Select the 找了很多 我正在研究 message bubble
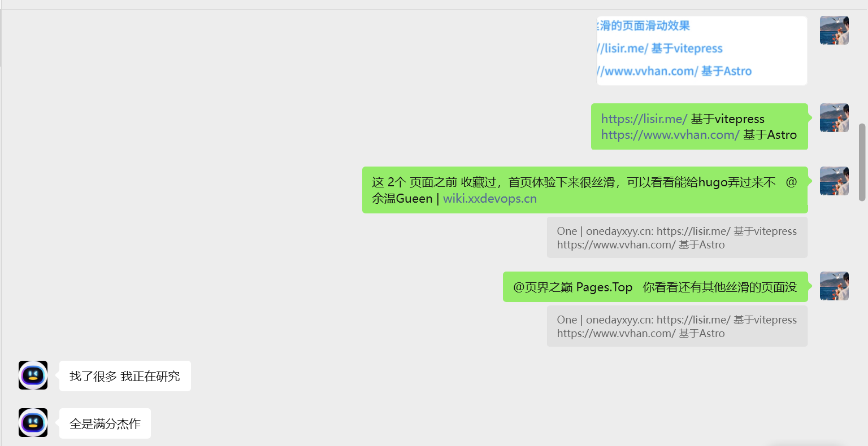Screen dimensions: 868x446 tap(125, 376)
